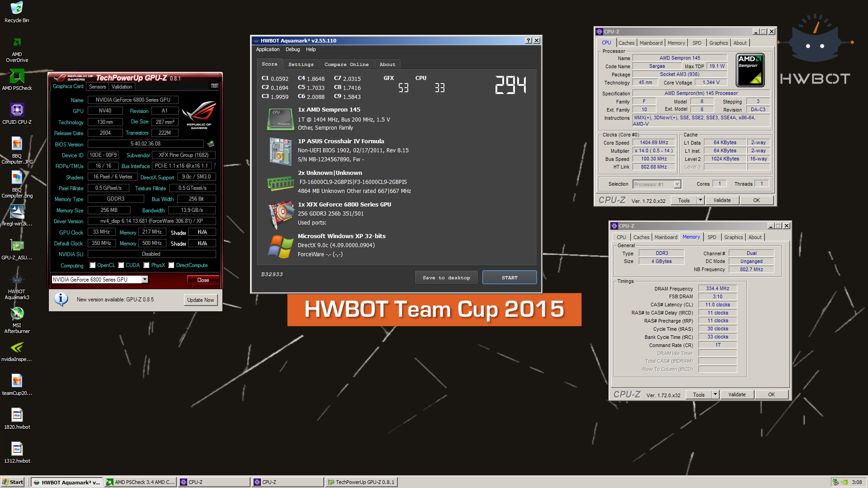Screen dimensions: 868x488
Task: Open MSI Afterburner desktop icon
Action: (x=17, y=320)
